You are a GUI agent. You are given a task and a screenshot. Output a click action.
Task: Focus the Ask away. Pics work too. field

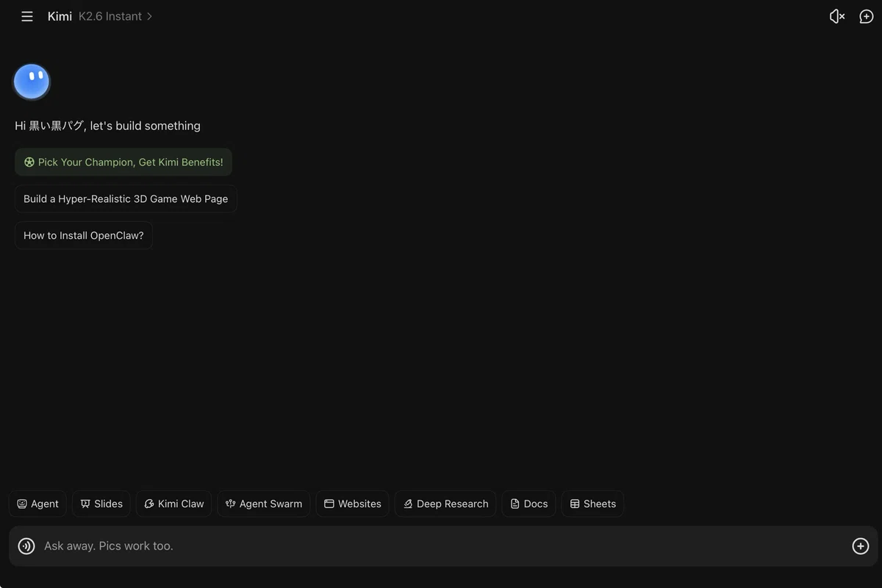tap(443, 546)
